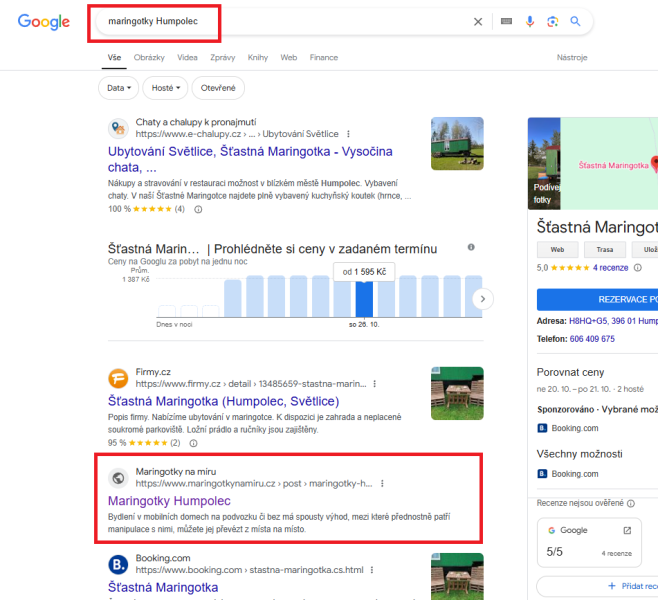Open the Google reviews external link icon
The width and height of the screenshot is (658, 600).
[627, 530]
